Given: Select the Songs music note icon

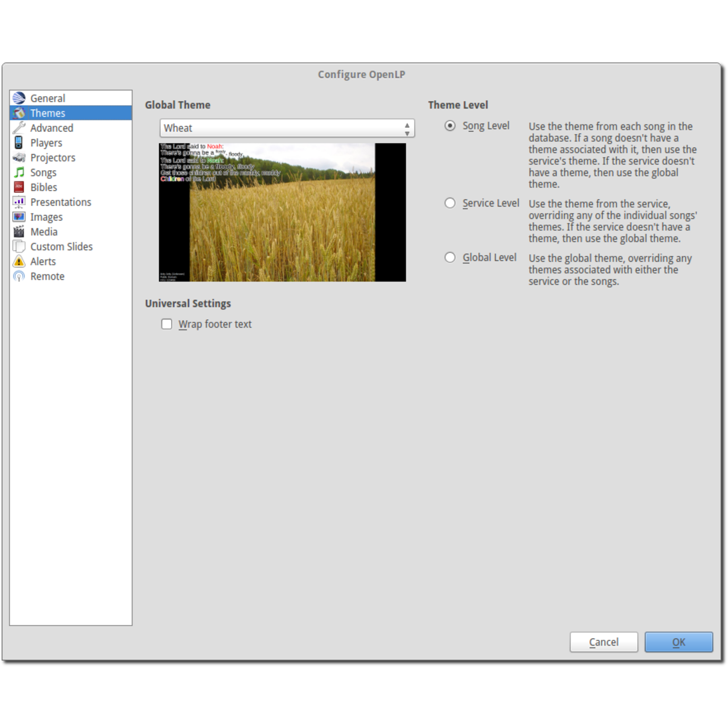Looking at the screenshot, I should point(19,172).
